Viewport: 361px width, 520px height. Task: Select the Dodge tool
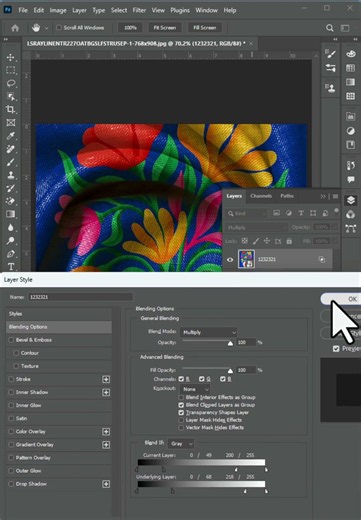pos(10,241)
